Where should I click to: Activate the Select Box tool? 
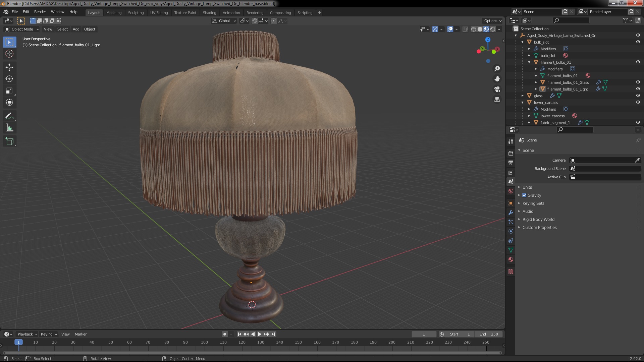[9, 42]
